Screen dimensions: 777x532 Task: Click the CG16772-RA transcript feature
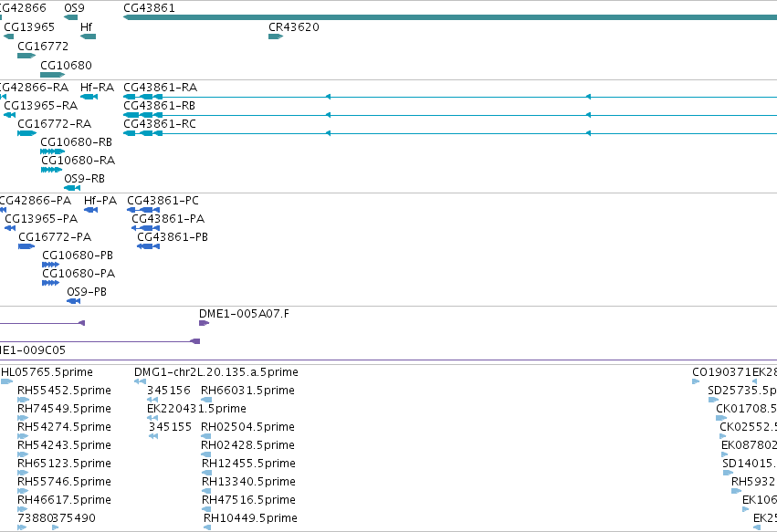click(x=26, y=133)
